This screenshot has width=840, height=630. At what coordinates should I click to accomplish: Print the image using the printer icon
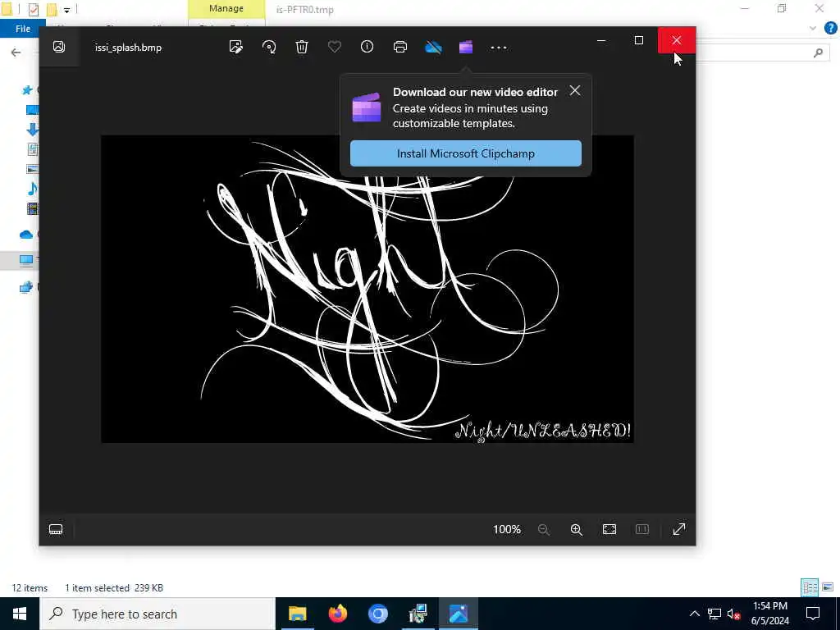point(400,47)
